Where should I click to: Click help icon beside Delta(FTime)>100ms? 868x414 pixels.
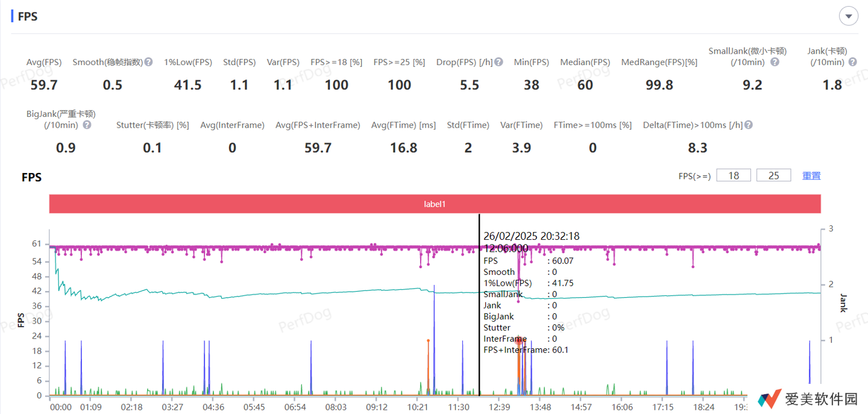[x=748, y=125]
